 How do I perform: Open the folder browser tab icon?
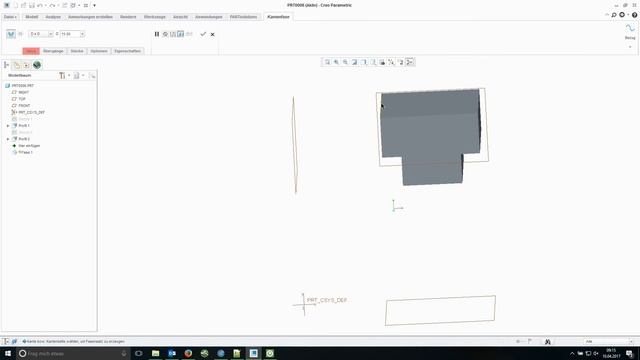click(x=16, y=65)
